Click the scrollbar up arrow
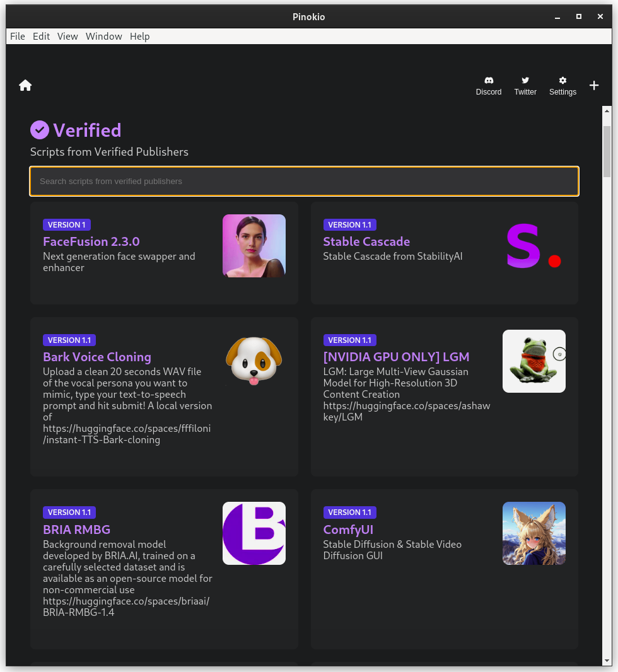The height and width of the screenshot is (672, 618). point(607,110)
